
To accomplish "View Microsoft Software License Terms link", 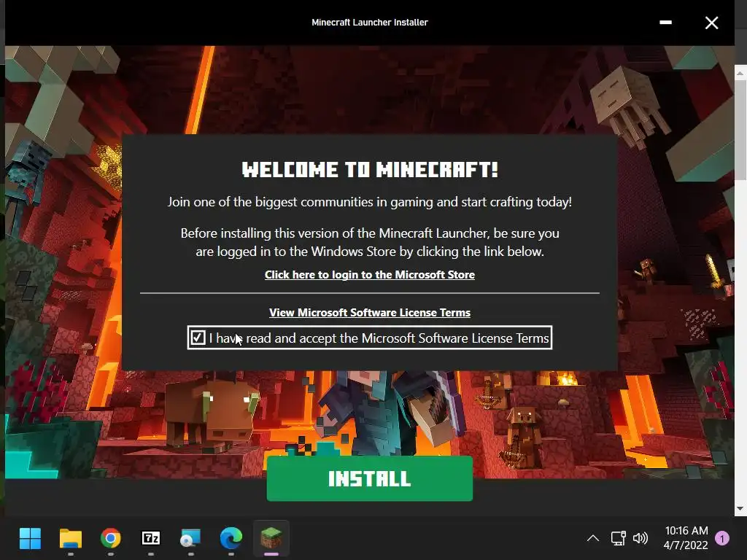I will pos(370,312).
